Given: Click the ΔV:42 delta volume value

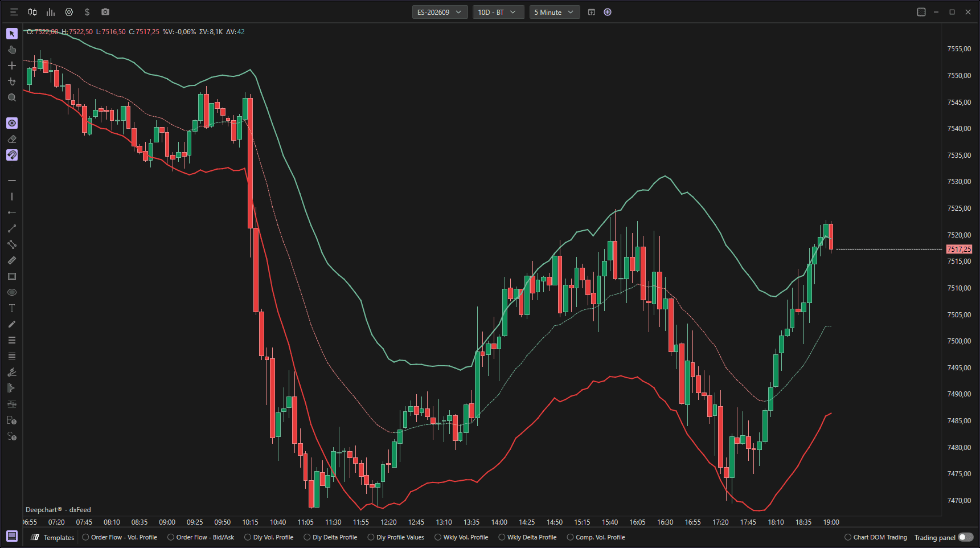Looking at the screenshot, I should [235, 32].
